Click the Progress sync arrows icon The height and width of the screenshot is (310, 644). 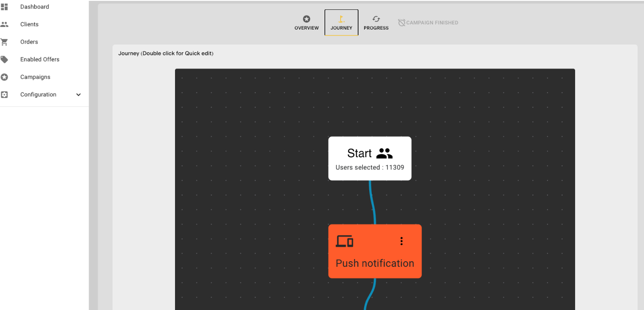click(376, 19)
